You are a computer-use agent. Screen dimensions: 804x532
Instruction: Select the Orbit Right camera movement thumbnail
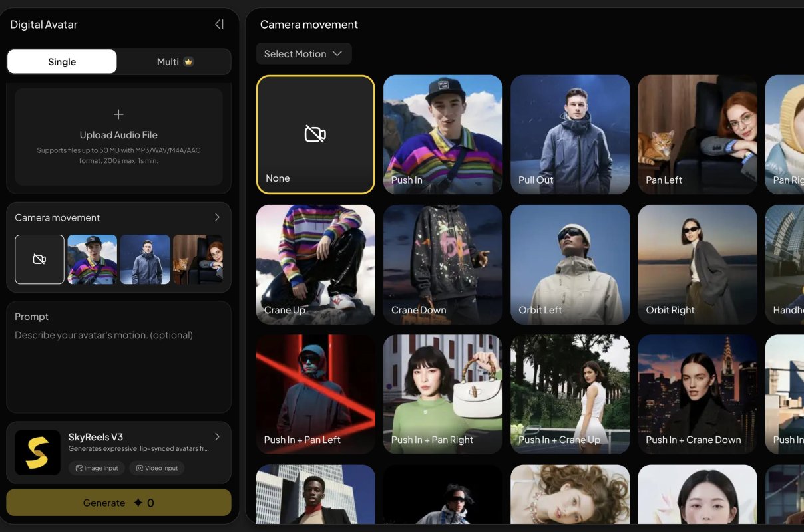[x=697, y=264]
